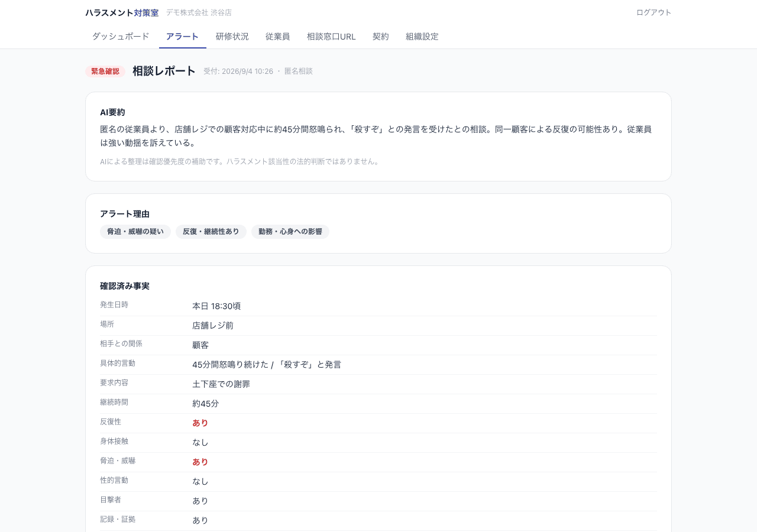Click the あり value in 記録・証拠 row
This screenshot has width=757, height=532.
click(200, 520)
